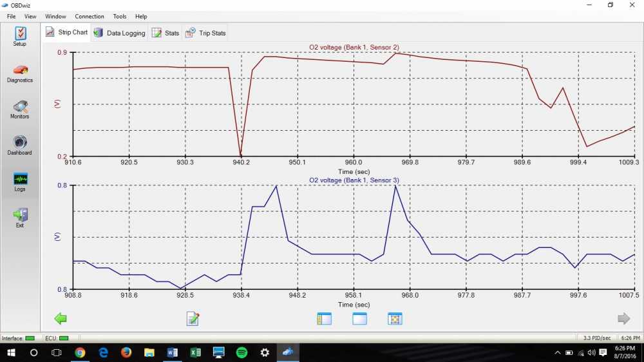Image resolution: width=644 pixels, height=362 pixels.
Task: Click the green back arrow
Action: (61, 318)
